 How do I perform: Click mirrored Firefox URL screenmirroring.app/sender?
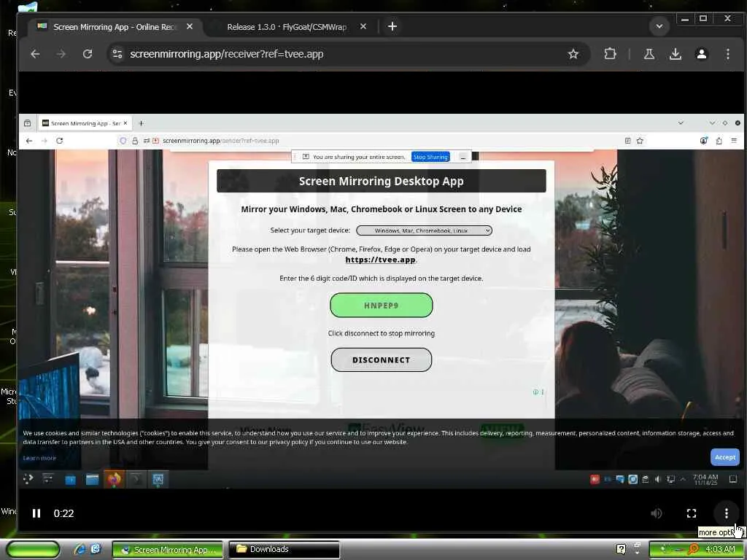[x=220, y=141]
